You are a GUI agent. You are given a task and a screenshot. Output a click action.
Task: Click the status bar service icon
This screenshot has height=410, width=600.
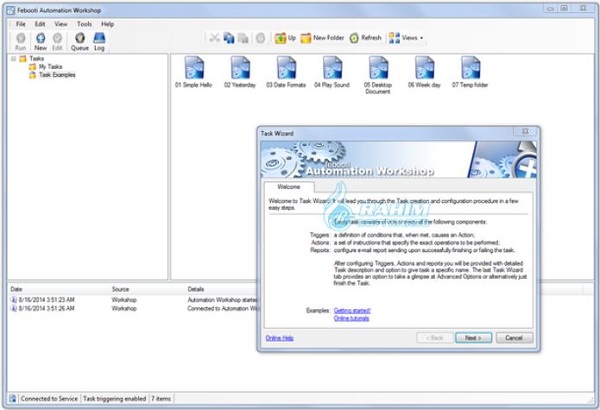[13, 399]
